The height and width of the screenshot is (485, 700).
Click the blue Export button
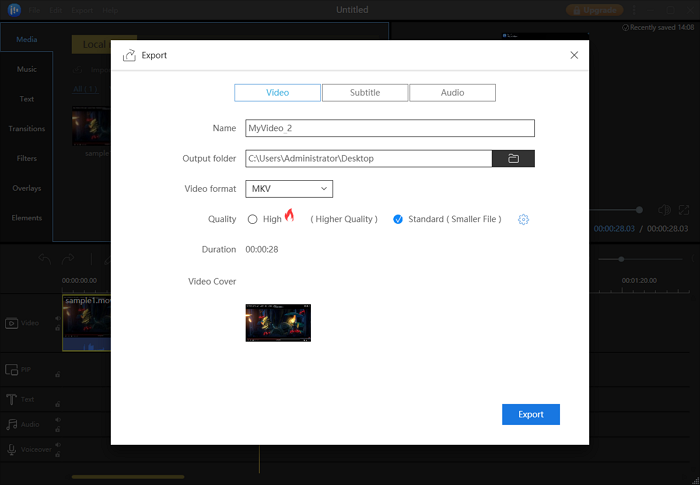[x=530, y=414]
